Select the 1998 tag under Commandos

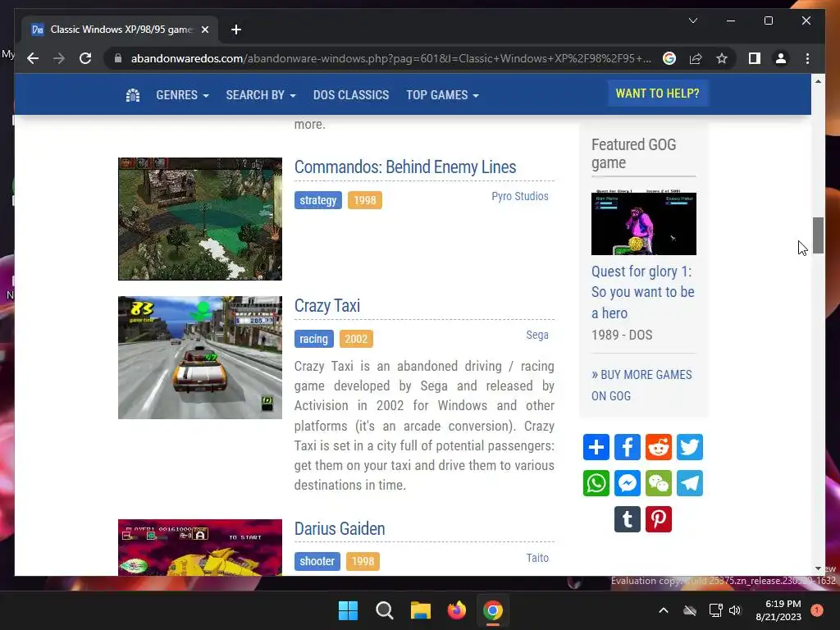tap(365, 200)
